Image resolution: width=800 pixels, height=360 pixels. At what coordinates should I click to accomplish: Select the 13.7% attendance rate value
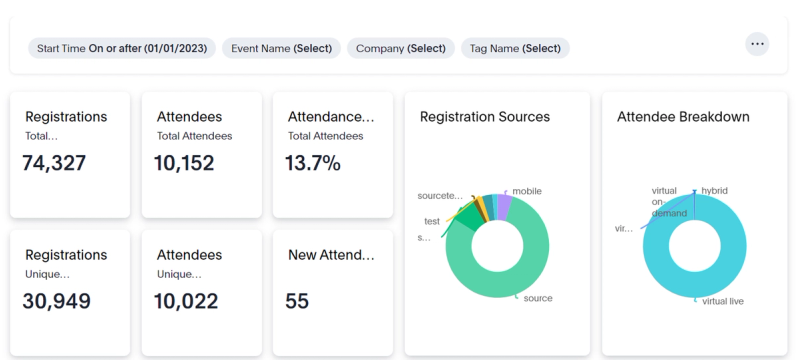tap(313, 163)
